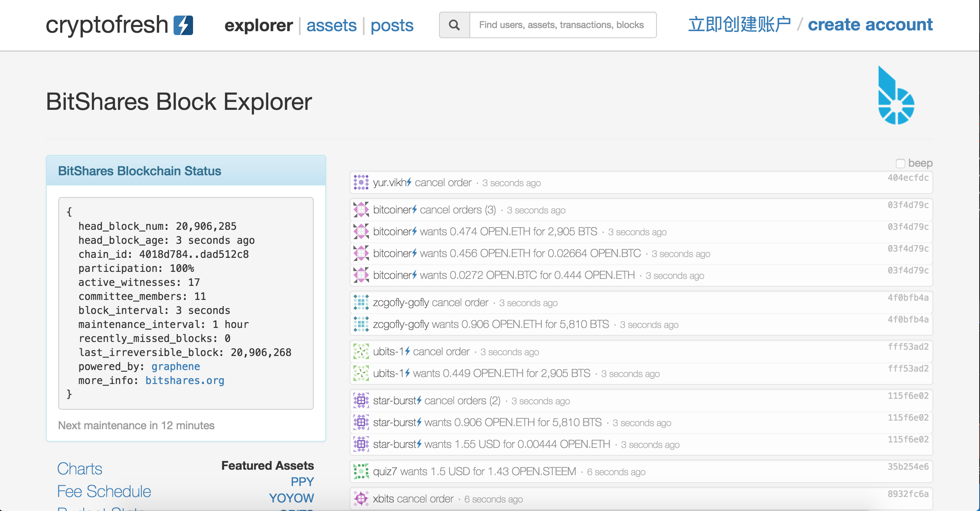This screenshot has width=980, height=511.
Task: Click star-burst name on 1.55 USD row
Action: (x=395, y=444)
